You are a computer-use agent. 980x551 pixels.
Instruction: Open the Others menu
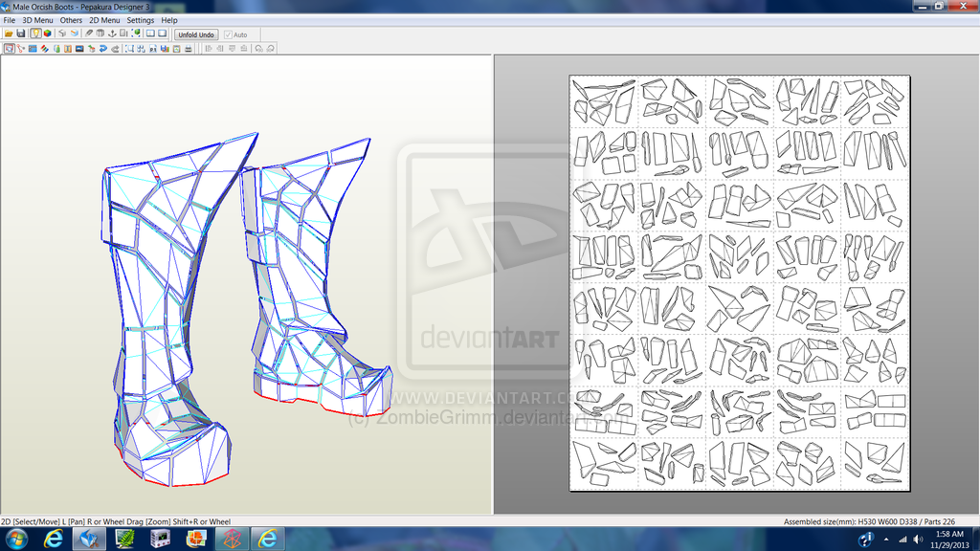71,20
